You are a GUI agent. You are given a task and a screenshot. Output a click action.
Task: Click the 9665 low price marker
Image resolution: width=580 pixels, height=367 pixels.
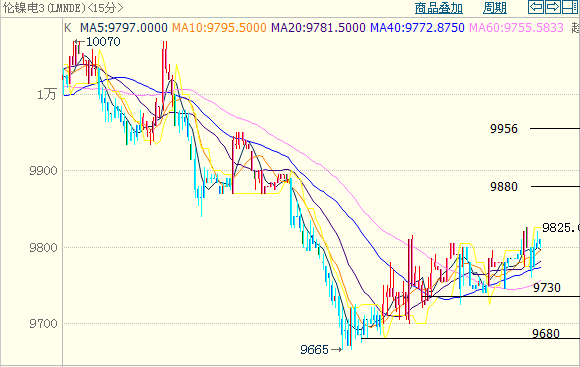[314, 350]
